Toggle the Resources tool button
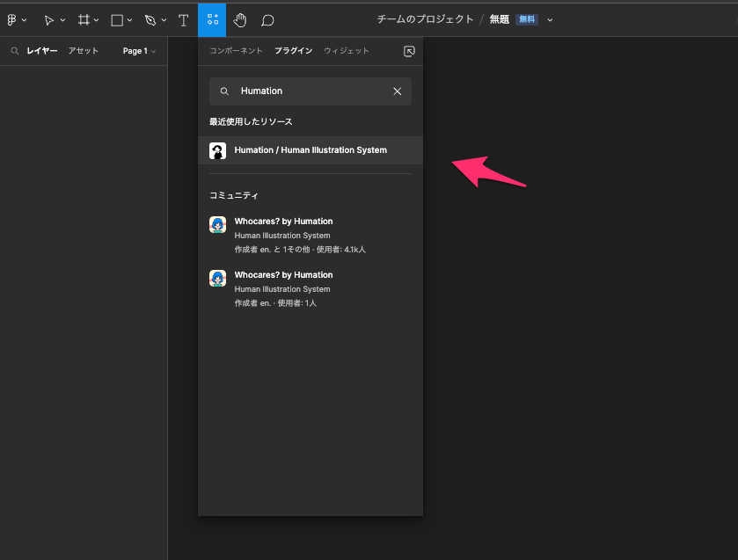The width and height of the screenshot is (738, 560). tap(212, 19)
